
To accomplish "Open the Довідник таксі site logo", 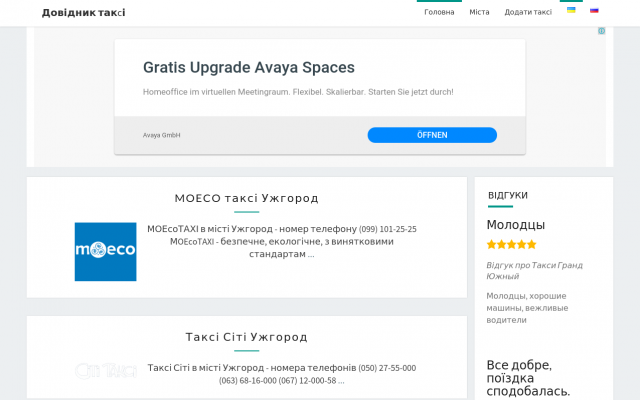I will (x=83, y=13).
